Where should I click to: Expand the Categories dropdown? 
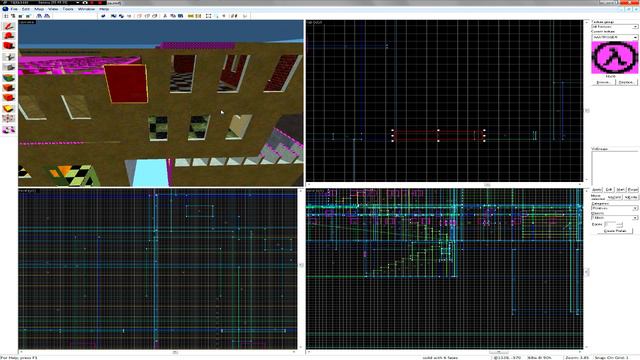point(635,208)
